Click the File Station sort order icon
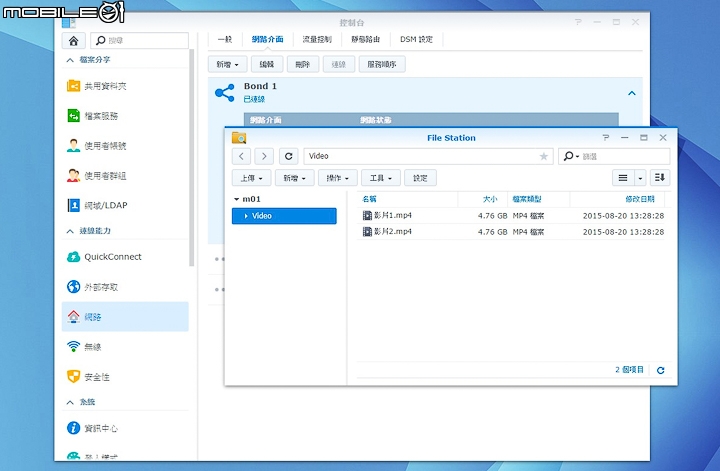 coord(660,178)
